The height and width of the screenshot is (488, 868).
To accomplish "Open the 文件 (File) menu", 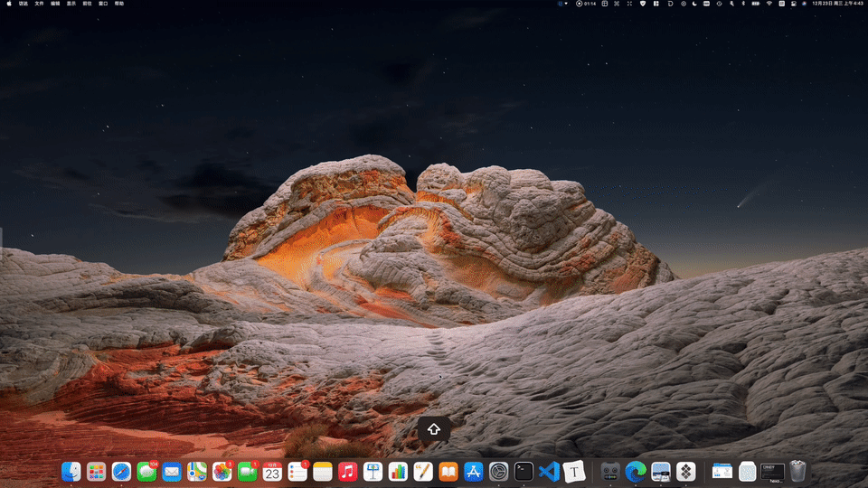I will point(39,4).
